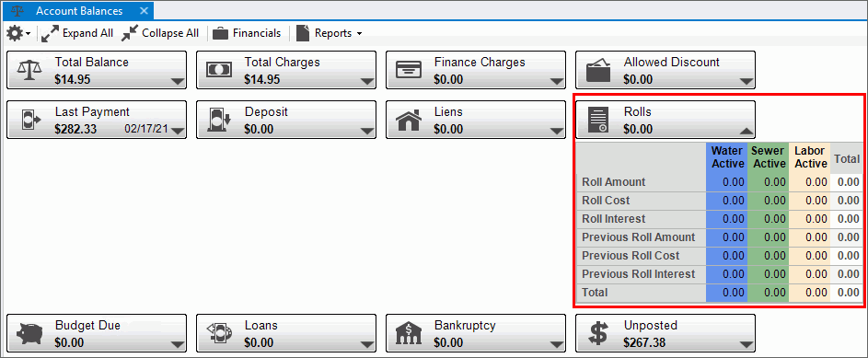Expand the Finance Charges panel arrow
Image resolution: width=868 pixels, height=358 pixels.
pos(557,82)
